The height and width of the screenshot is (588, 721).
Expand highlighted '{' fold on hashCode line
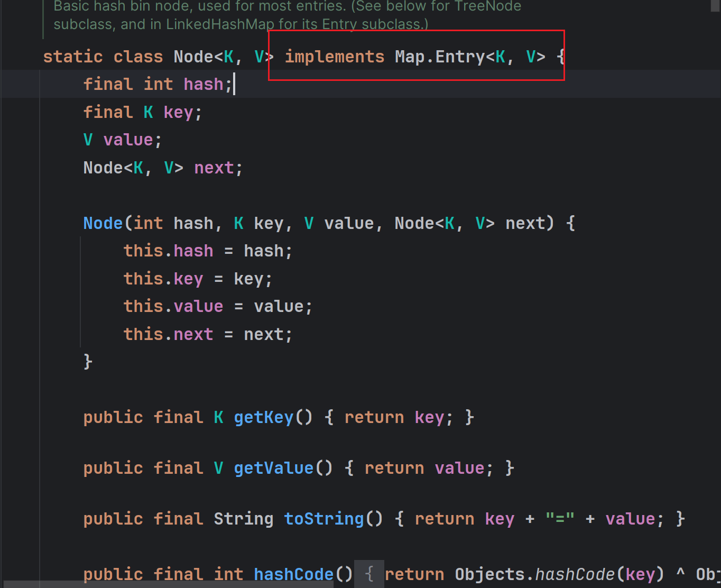(369, 574)
